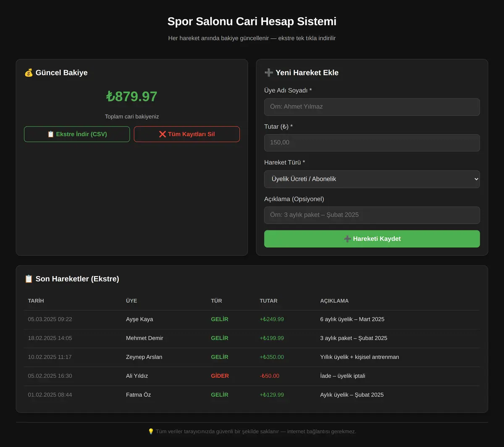Open the Hareket Türü dropdown

coord(372,179)
